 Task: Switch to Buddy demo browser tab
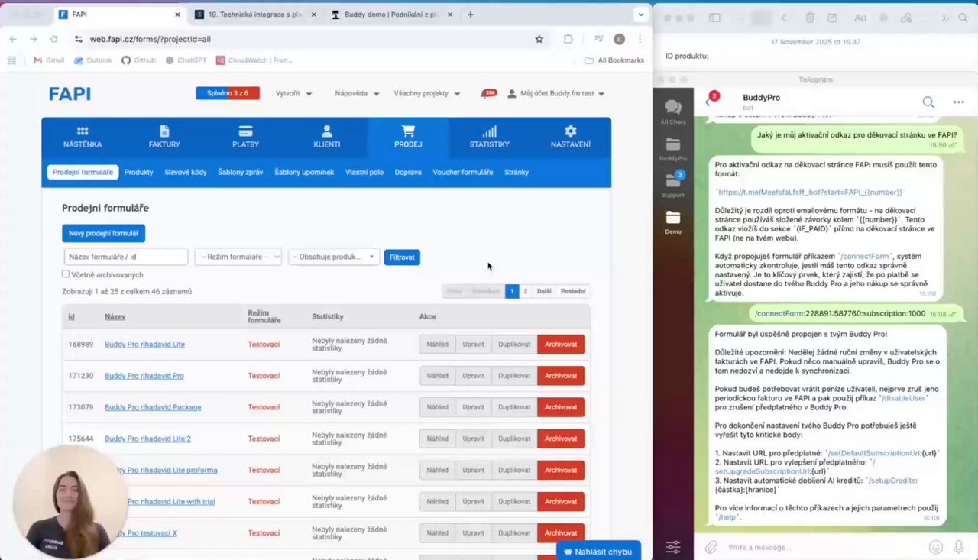coord(391,15)
